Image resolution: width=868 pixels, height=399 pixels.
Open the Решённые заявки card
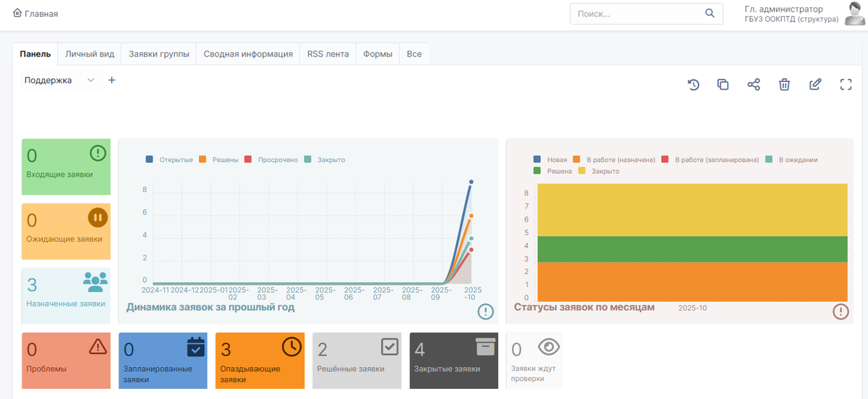tap(357, 361)
